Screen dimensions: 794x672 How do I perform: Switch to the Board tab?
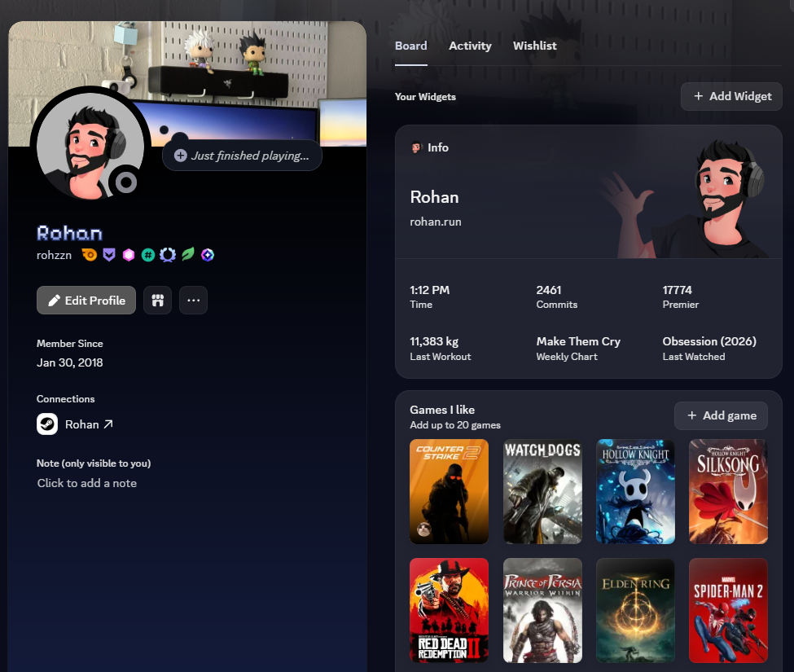pos(411,46)
